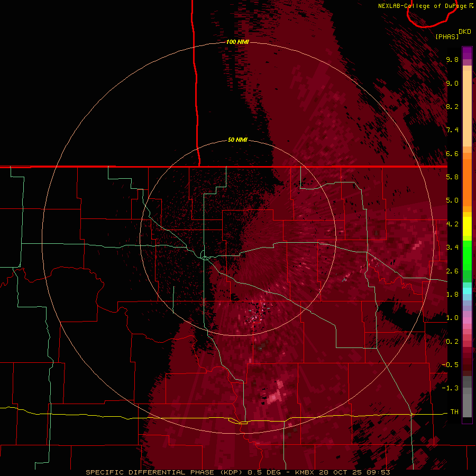Click the cyan band of the color bar
The image size is (476, 476).
tap(467, 291)
